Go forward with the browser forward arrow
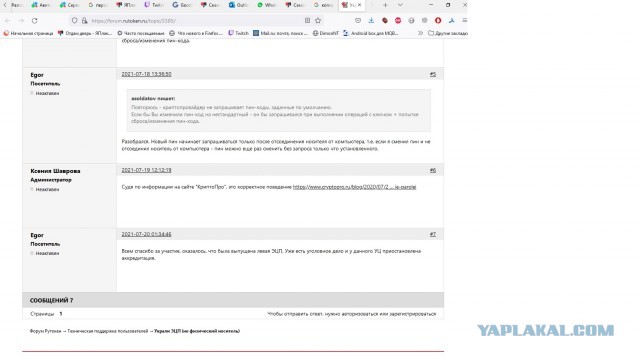Image resolution: width=640 pixels, height=360 pixels. click(21, 20)
